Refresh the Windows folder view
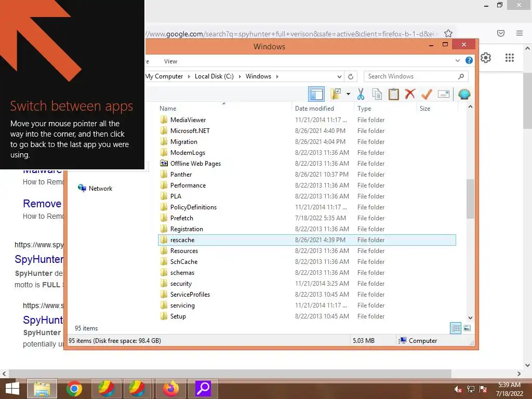The width and height of the screenshot is (532, 399). point(351,77)
